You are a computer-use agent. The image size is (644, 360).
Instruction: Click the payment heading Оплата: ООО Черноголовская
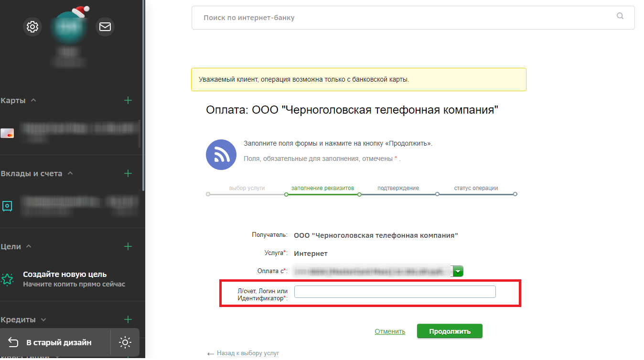[x=352, y=110]
